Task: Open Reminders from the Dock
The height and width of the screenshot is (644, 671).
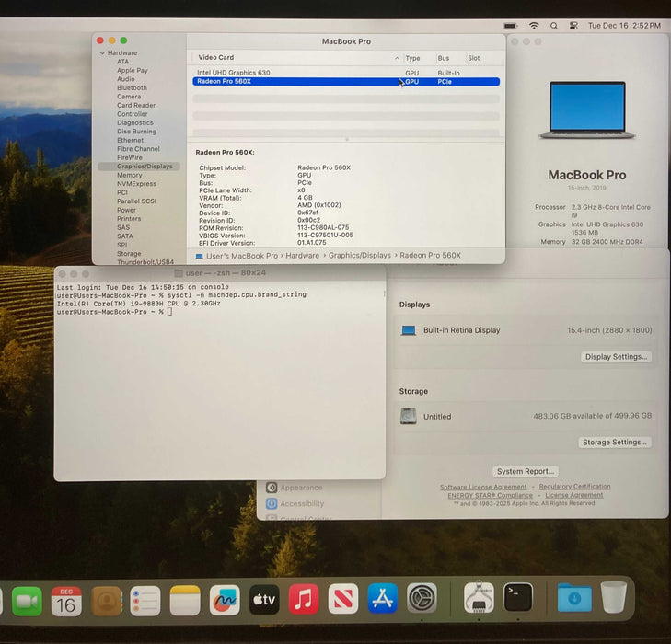Action: click(145, 601)
